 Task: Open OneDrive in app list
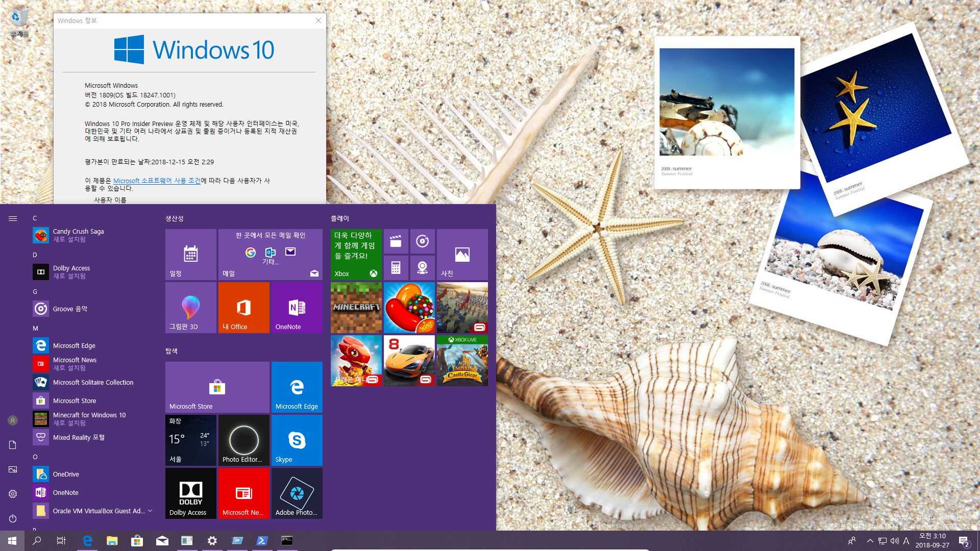pyautogui.click(x=93, y=474)
